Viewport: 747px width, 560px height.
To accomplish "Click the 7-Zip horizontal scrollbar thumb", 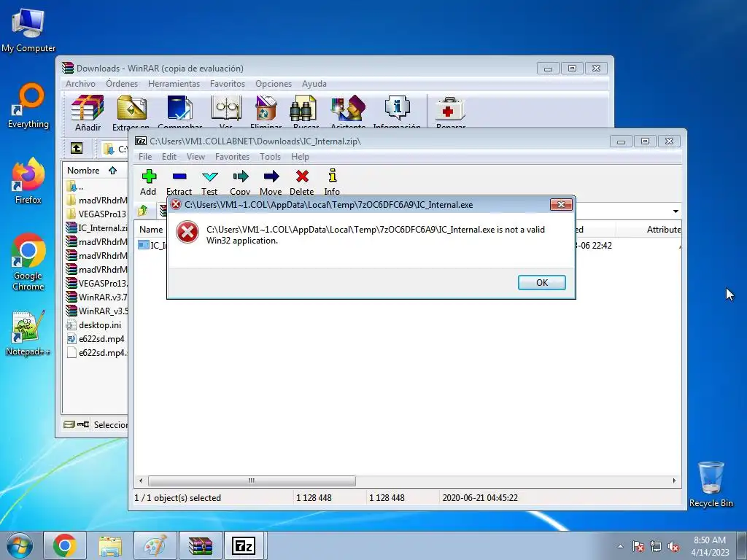I will tap(252, 481).
